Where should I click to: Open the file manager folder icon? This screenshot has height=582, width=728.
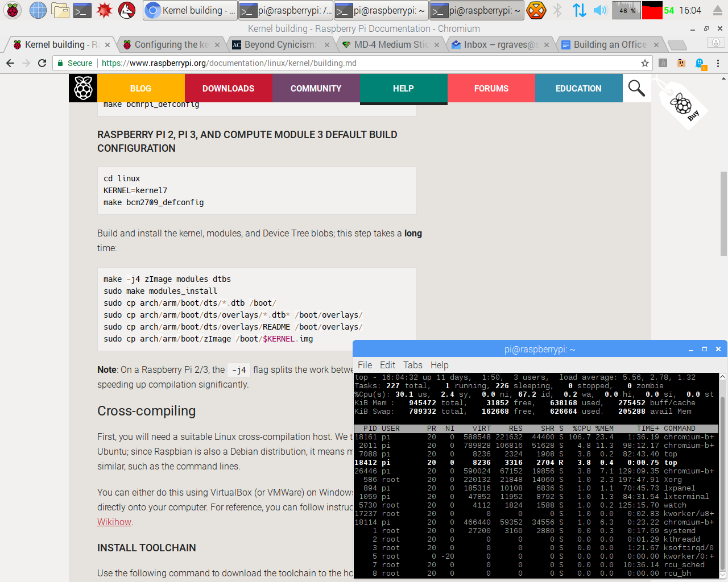60,10
